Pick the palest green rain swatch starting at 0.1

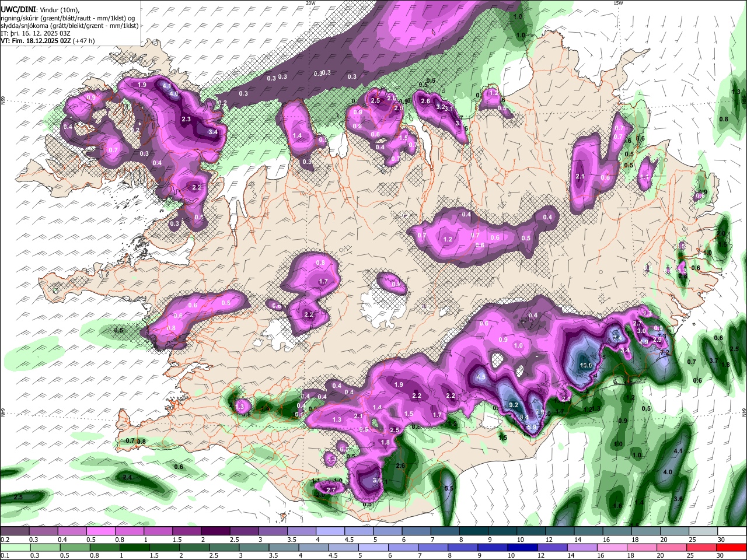pyautogui.click(x=15, y=547)
